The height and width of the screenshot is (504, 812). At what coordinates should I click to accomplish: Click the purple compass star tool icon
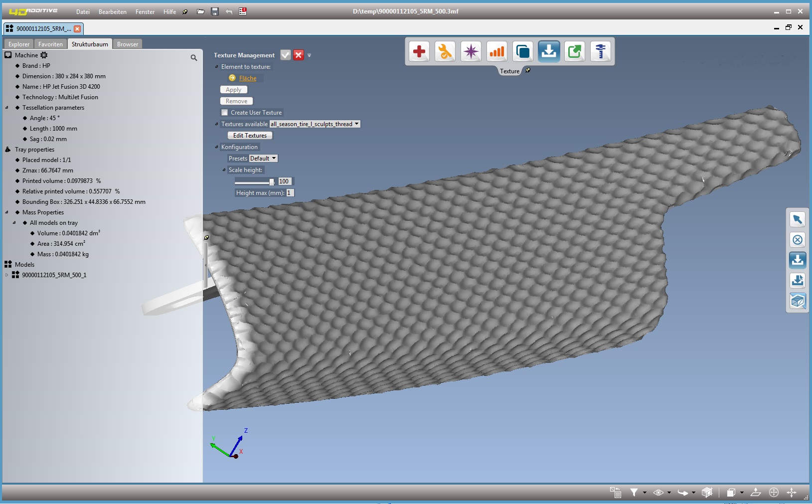pos(471,51)
